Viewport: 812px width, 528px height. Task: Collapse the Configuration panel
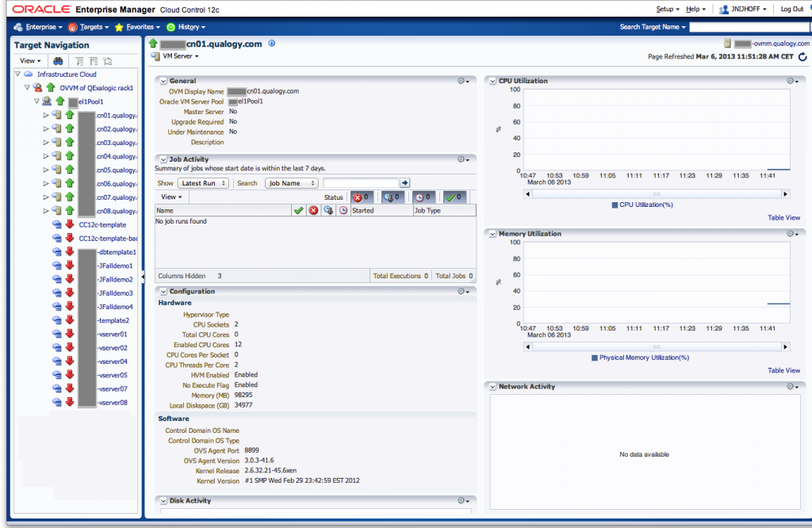click(163, 292)
